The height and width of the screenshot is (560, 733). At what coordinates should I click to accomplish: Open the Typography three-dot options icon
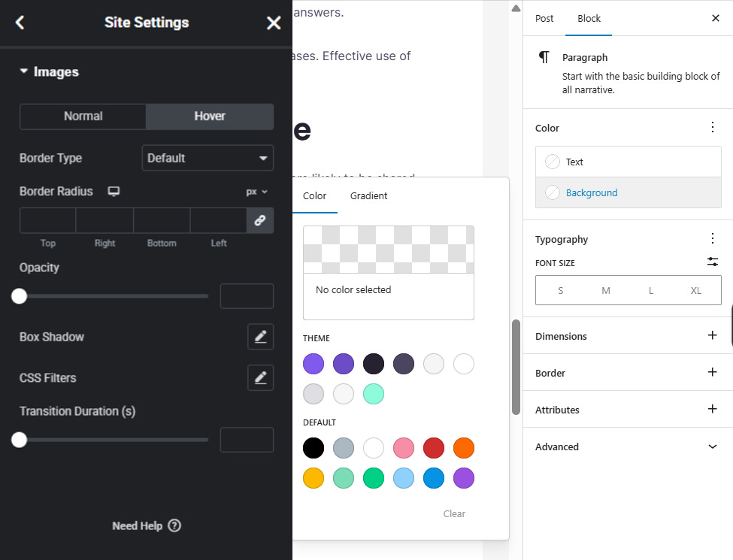(x=713, y=238)
